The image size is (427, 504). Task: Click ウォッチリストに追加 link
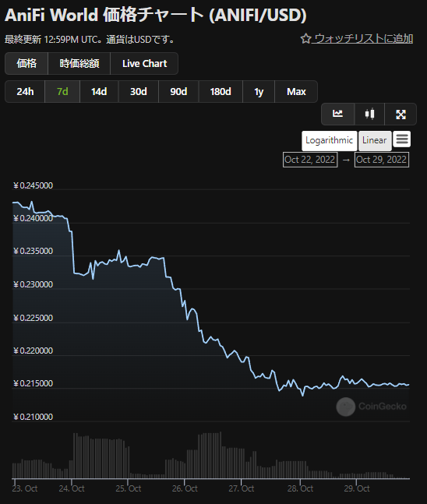pos(363,39)
